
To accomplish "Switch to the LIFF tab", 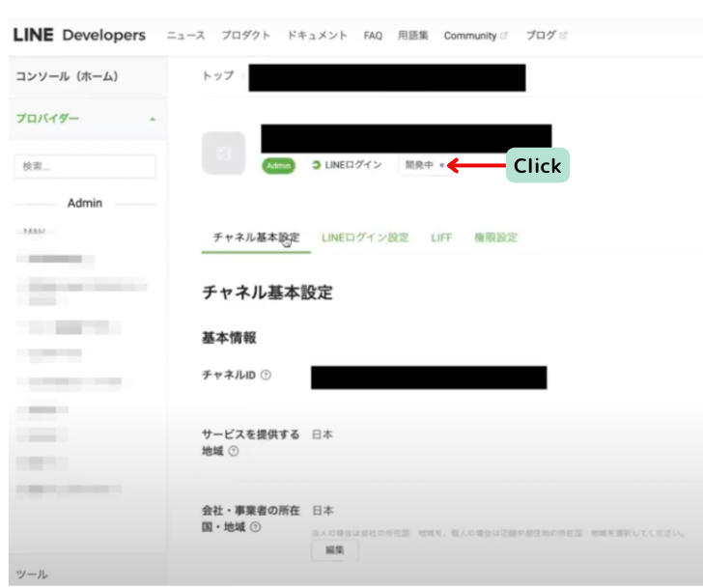I will (441, 238).
